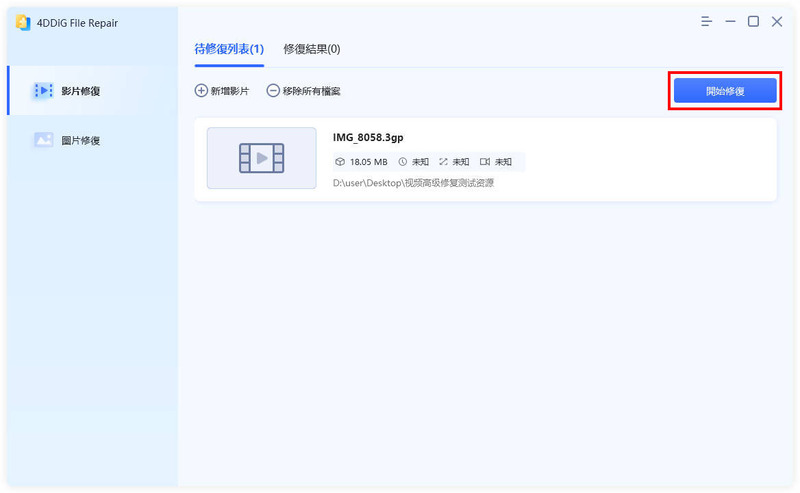Image resolution: width=800 pixels, height=493 pixels.
Task: Click the D:\user\Desktop file path text
Action: tap(413, 183)
